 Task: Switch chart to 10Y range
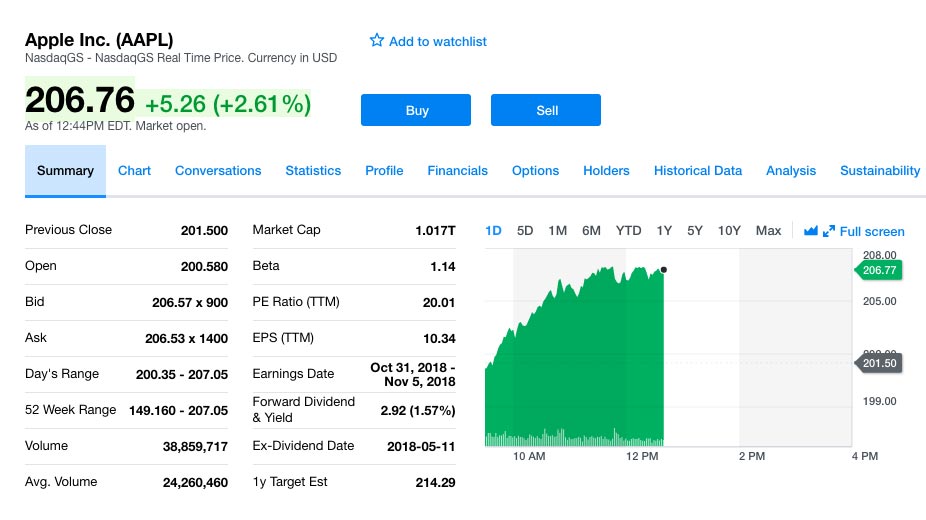tap(729, 231)
